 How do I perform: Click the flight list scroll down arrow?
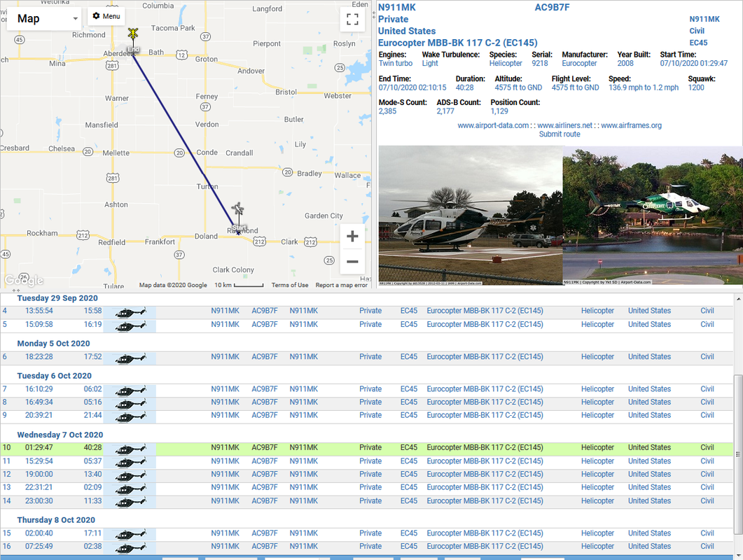738,555
